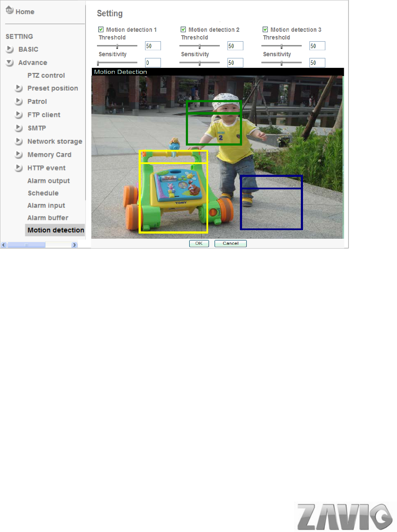The width and height of the screenshot is (397, 532).
Task: Open the Alarm input page
Action: (x=46, y=206)
